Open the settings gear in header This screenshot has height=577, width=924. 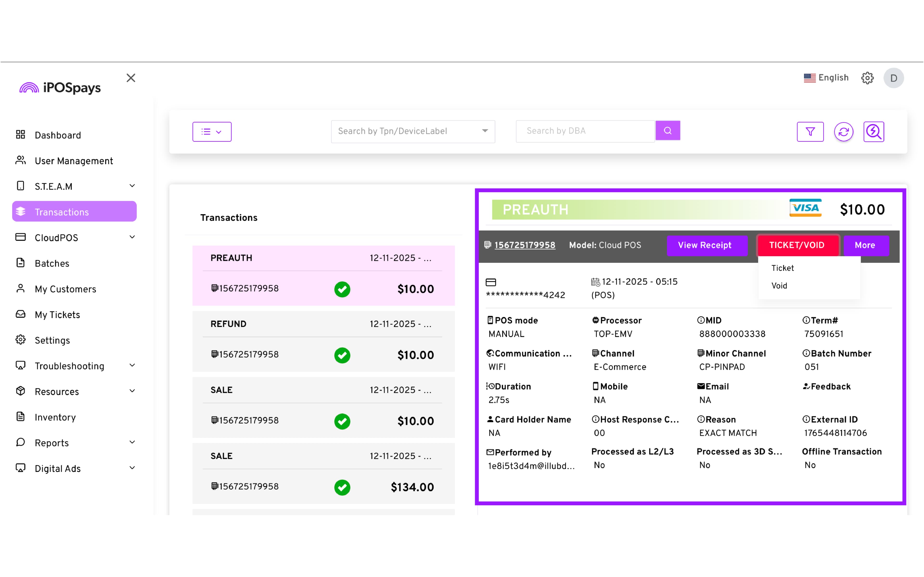click(x=867, y=78)
